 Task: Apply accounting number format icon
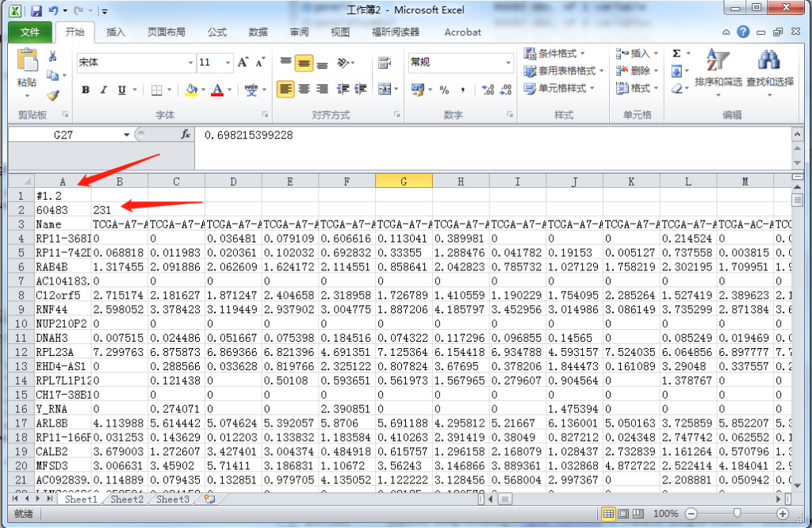click(x=417, y=90)
